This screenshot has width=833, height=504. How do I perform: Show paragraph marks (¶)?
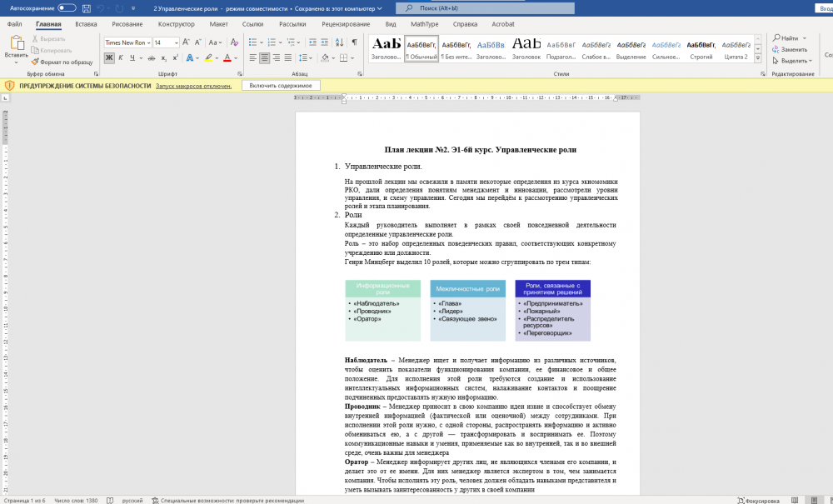(x=354, y=42)
